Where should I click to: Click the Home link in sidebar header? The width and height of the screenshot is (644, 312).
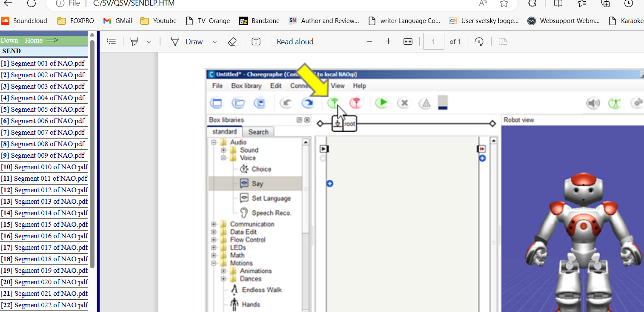tap(34, 40)
